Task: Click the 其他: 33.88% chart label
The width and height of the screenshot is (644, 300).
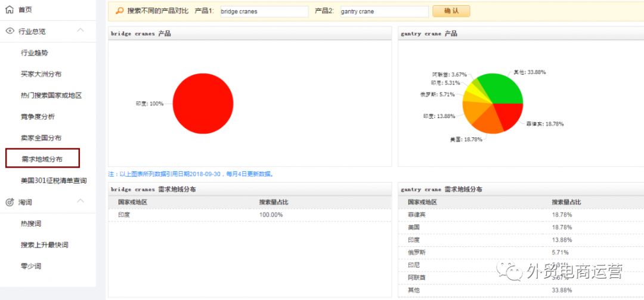Action: (x=530, y=72)
